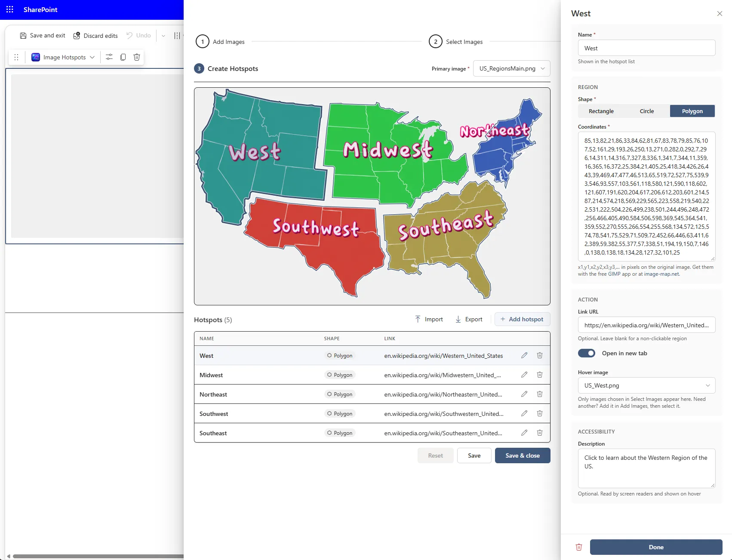
Task: Click the Save button
Action: pyautogui.click(x=474, y=455)
